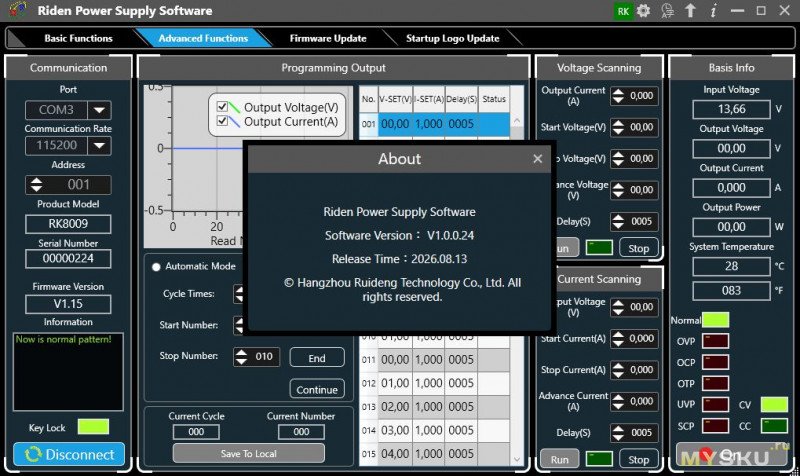The height and width of the screenshot is (476, 800).
Task: Open the info 'i' icon
Action: click(713, 11)
